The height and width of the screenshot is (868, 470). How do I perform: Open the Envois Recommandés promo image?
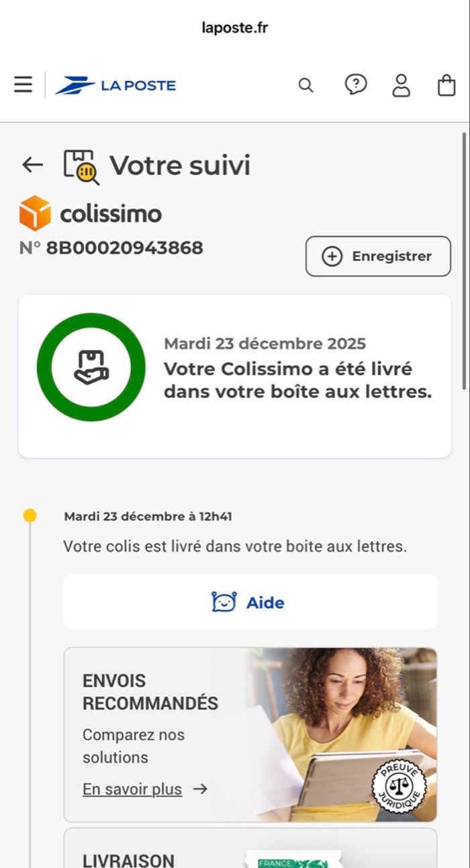click(x=342, y=734)
